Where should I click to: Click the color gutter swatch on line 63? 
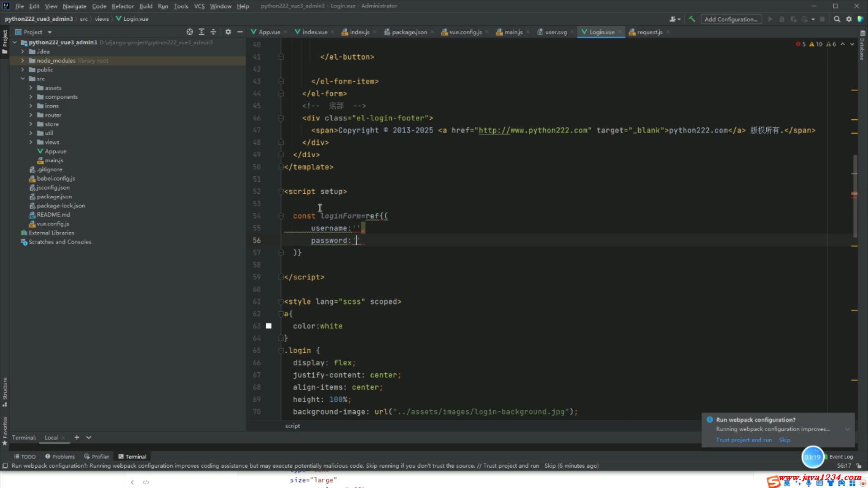pyautogui.click(x=269, y=326)
